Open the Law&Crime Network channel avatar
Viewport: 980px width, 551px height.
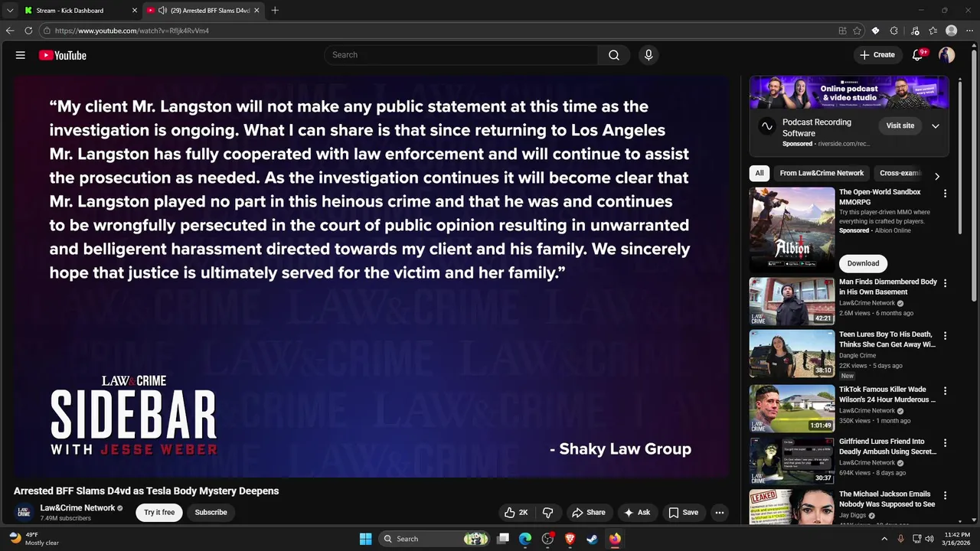[x=24, y=512]
